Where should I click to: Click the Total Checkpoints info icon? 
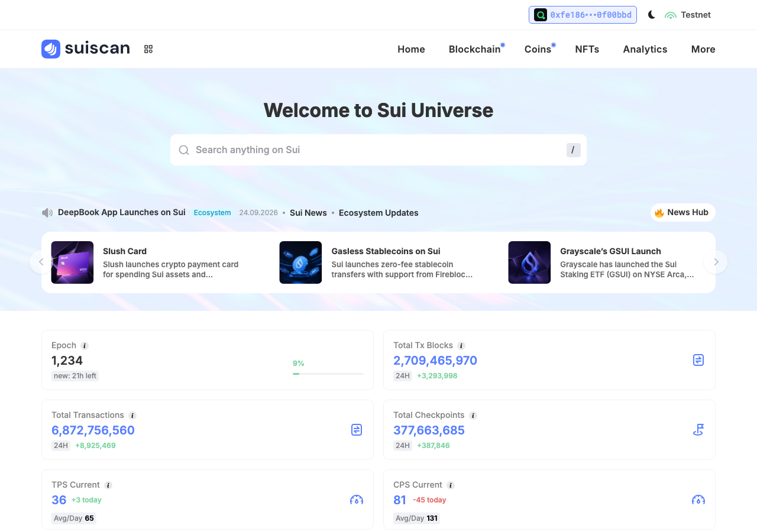pos(473,416)
